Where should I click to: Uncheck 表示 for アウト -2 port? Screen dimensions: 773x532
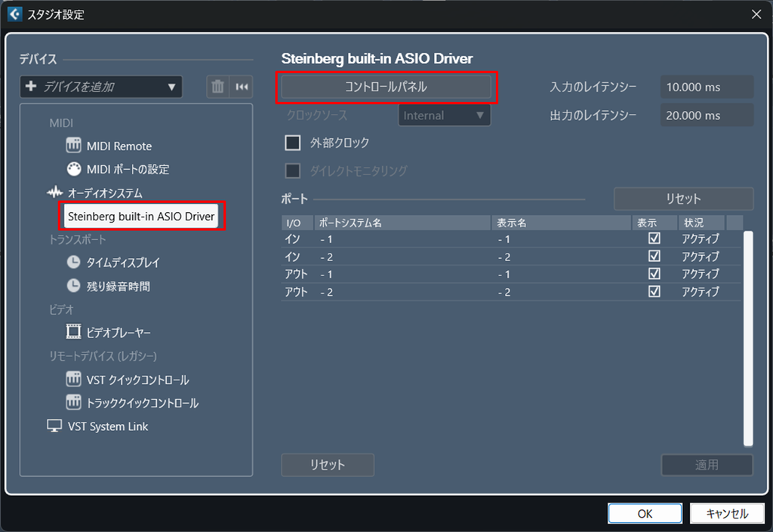(x=654, y=291)
